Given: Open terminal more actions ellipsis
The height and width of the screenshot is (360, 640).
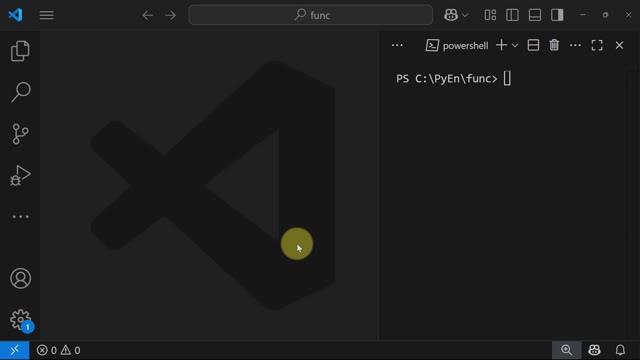Looking at the screenshot, I should [x=575, y=45].
